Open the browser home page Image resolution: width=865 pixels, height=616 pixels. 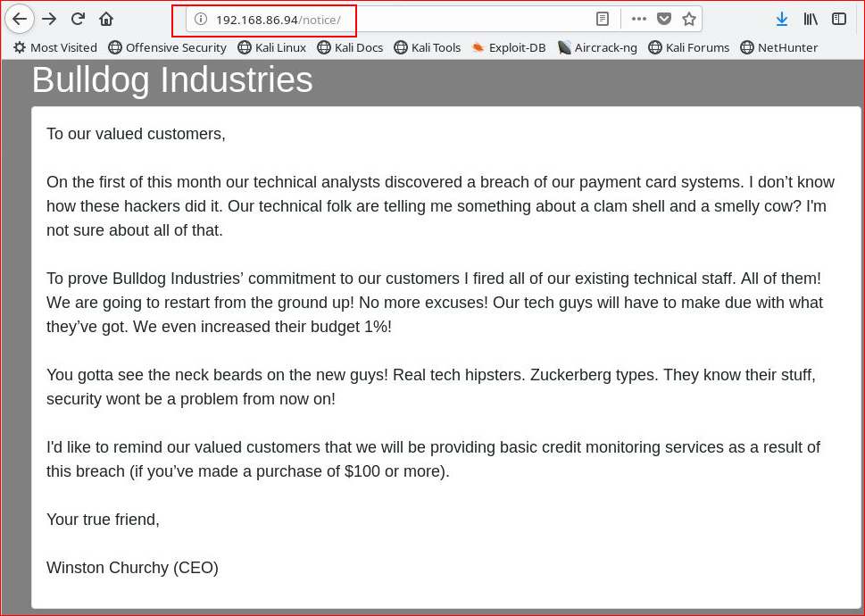[106, 20]
